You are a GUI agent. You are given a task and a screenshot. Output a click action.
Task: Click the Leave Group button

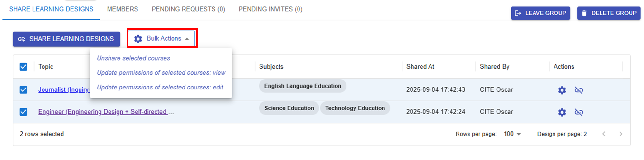click(x=540, y=13)
